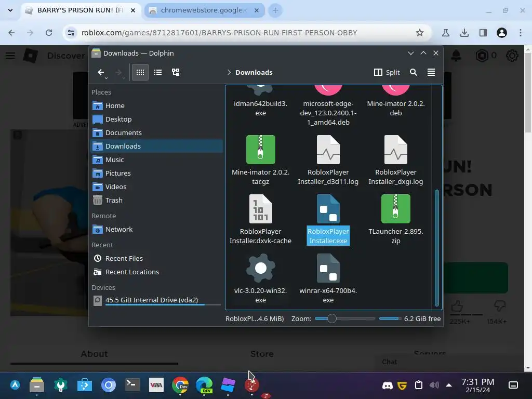Adjust the Zoom slider handle

click(332, 318)
